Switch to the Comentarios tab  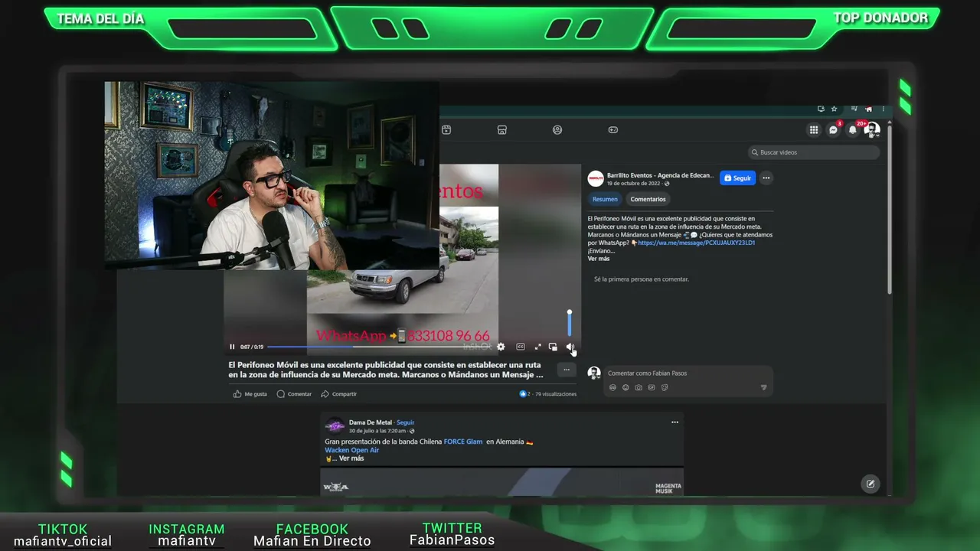648,199
